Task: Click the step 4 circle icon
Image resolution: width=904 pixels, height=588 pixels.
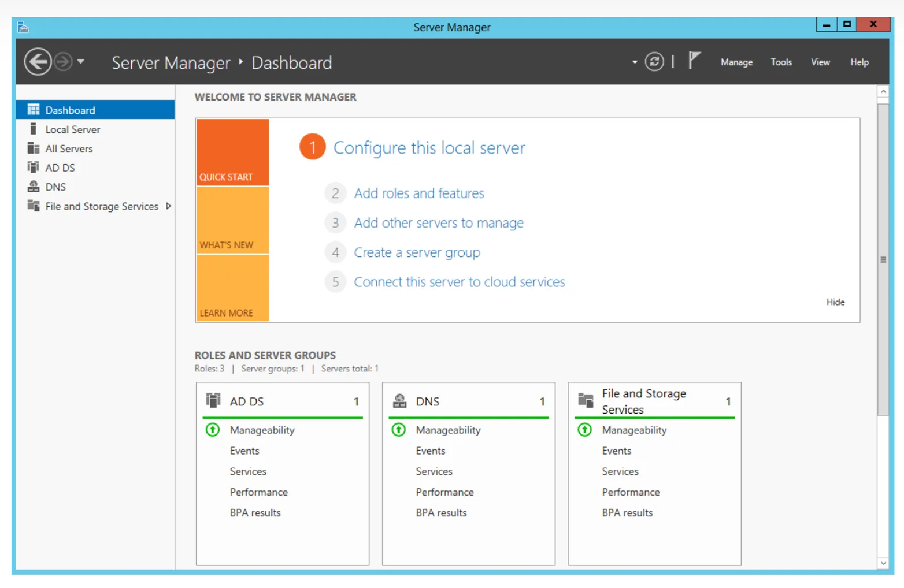Action: (335, 252)
